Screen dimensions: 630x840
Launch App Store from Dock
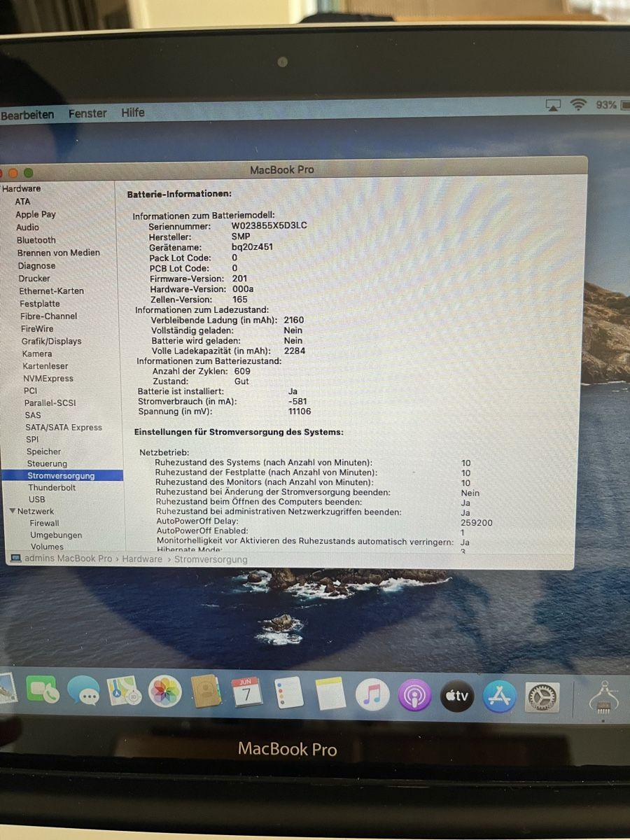pyautogui.click(x=500, y=697)
